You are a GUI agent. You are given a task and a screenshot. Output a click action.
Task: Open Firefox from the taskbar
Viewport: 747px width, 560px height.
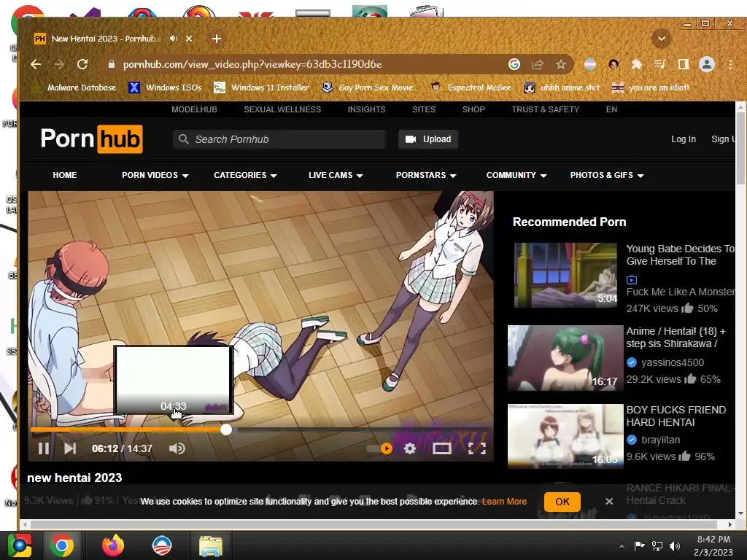(113, 545)
